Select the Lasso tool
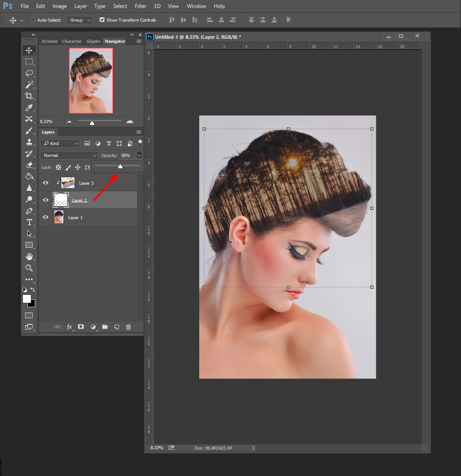Image resolution: width=461 pixels, height=476 pixels. coord(29,73)
